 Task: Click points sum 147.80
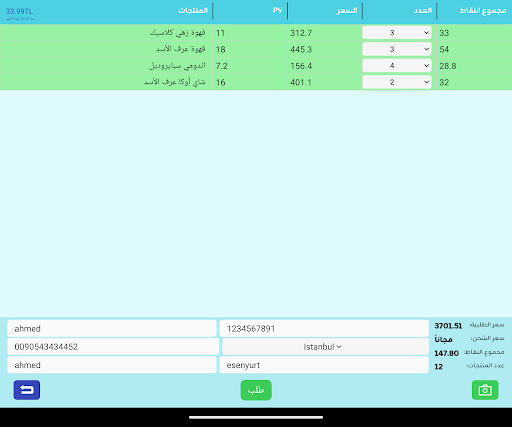(x=446, y=353)
